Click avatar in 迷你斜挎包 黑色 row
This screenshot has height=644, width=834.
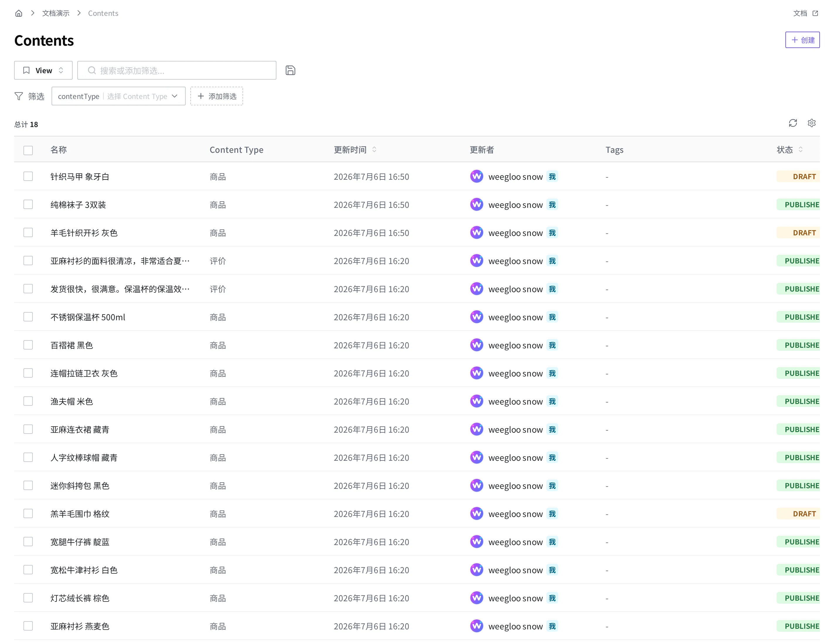pos(476,486)
